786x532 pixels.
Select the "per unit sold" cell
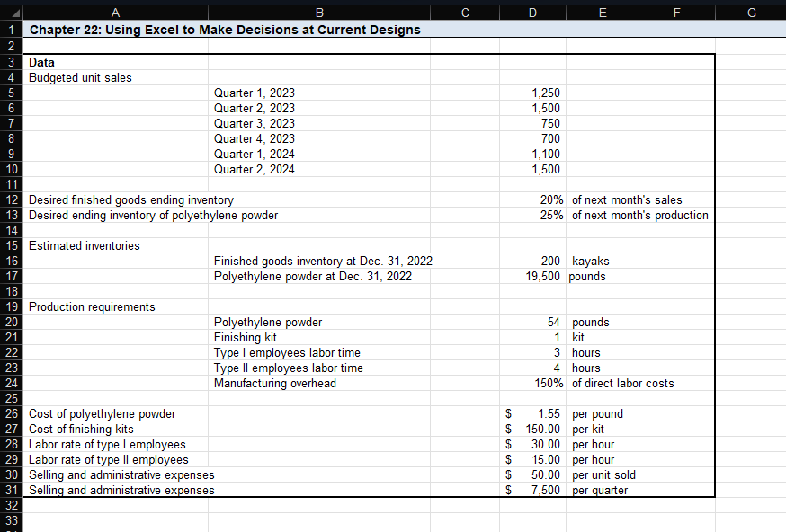(604, 474)
